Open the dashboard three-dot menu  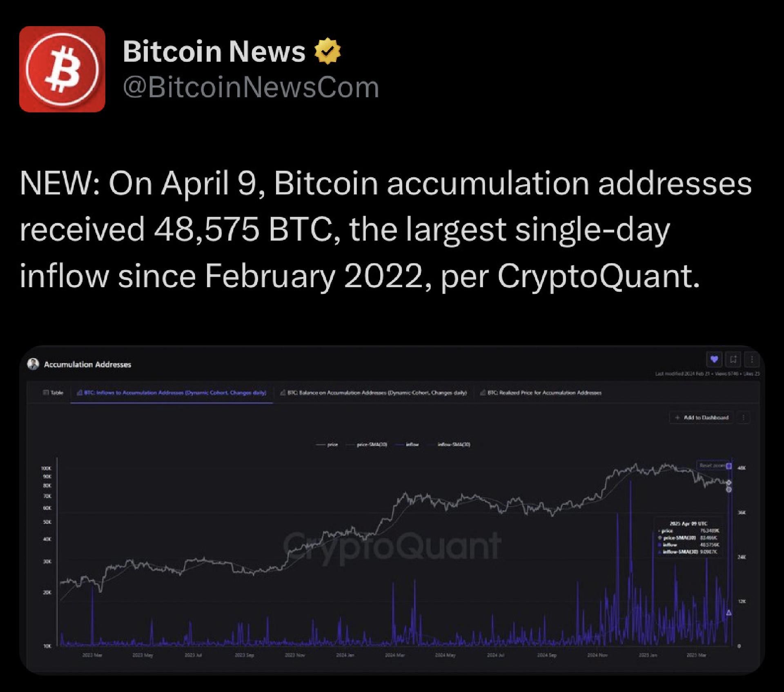[752, 359]
